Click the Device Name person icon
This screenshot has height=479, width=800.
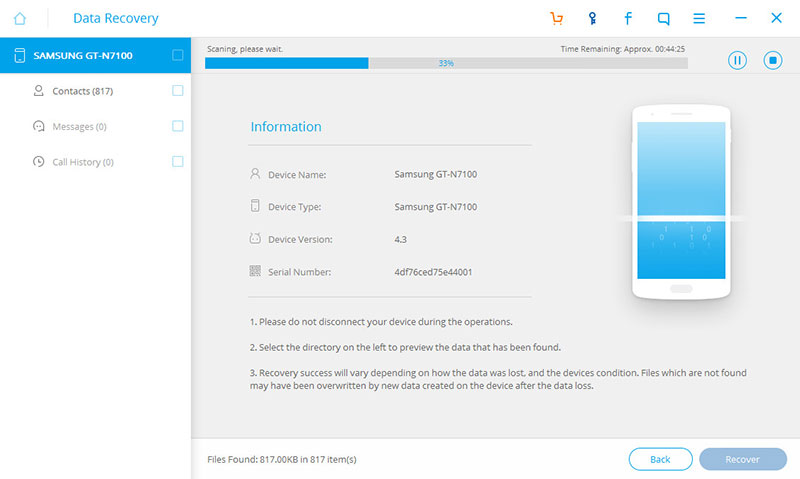click(x=255, y=174)
